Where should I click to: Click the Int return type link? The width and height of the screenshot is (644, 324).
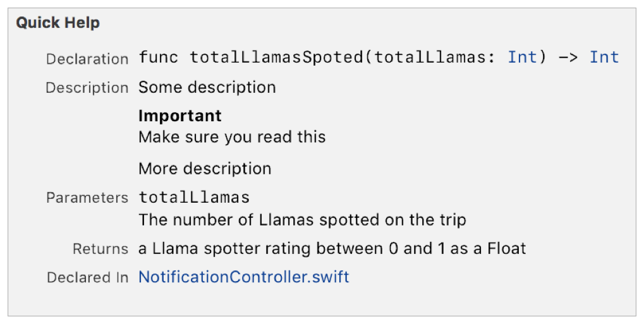604,57
